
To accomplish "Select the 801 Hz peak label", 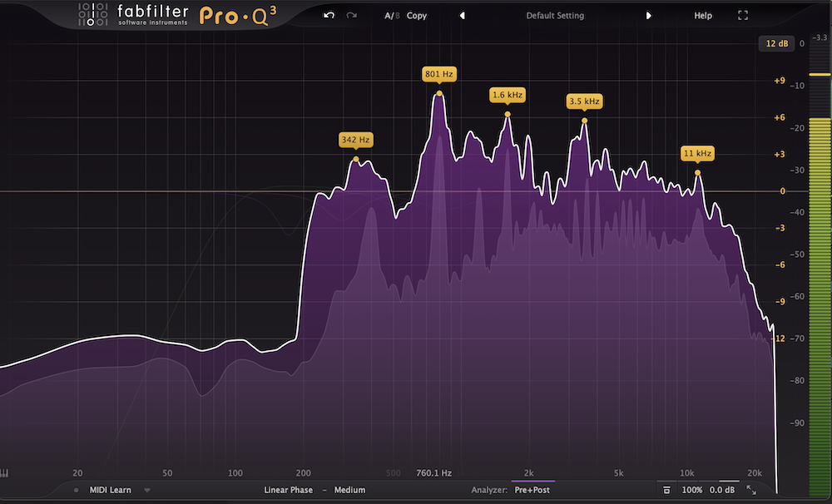I will 438,74.
